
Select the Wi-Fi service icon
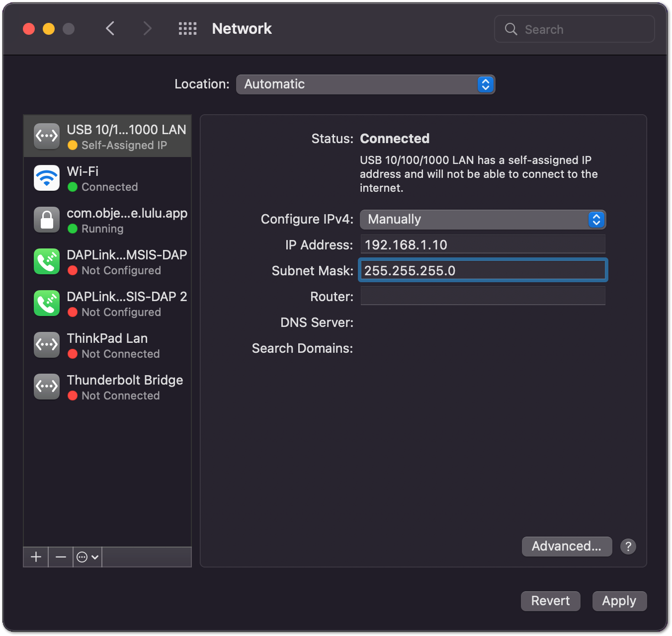pos(47,178)
